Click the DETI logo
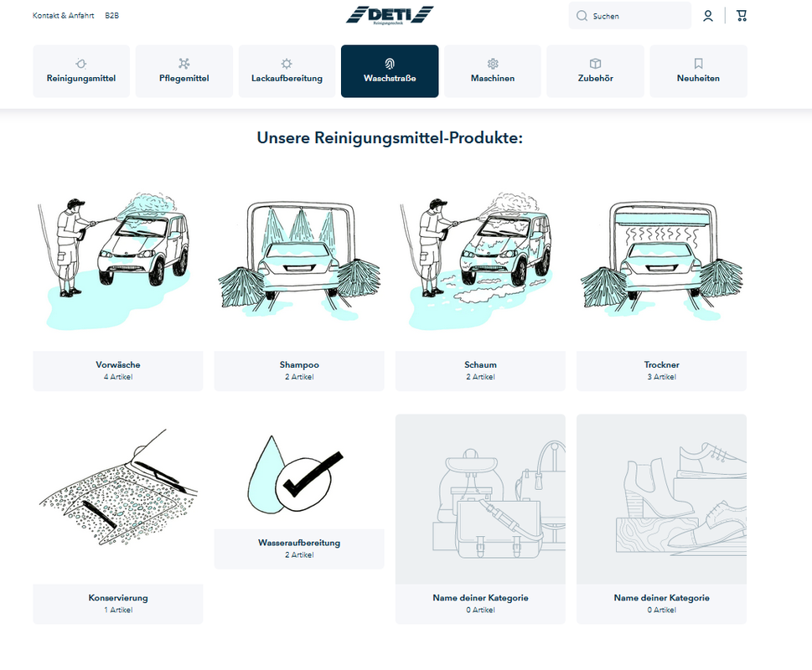Image resolution: width=812 pixels, height=670 pixels. point(390,15)
